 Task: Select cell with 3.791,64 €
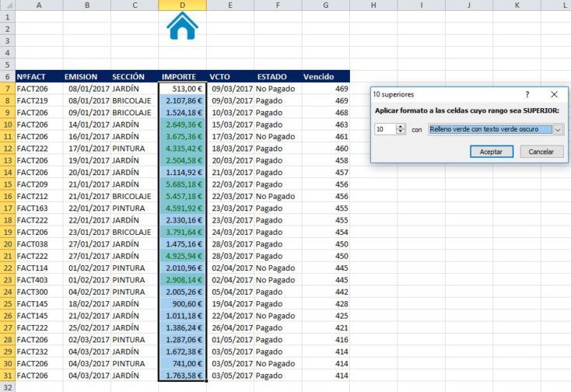click(182, 232)
